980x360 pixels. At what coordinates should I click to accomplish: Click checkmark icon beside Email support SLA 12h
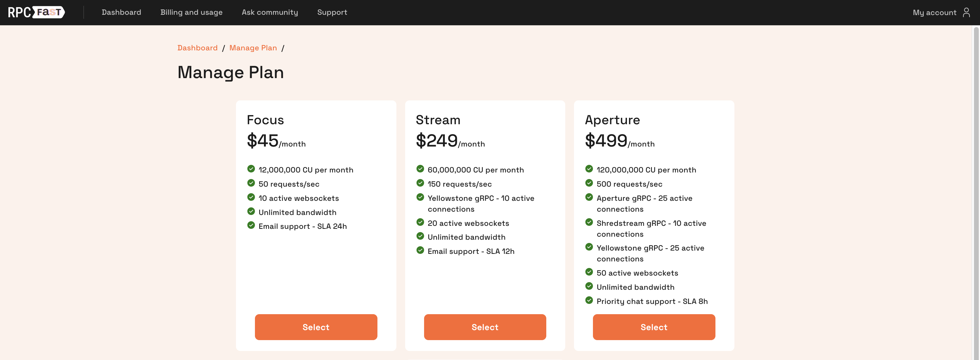click(x=420, y=250)
